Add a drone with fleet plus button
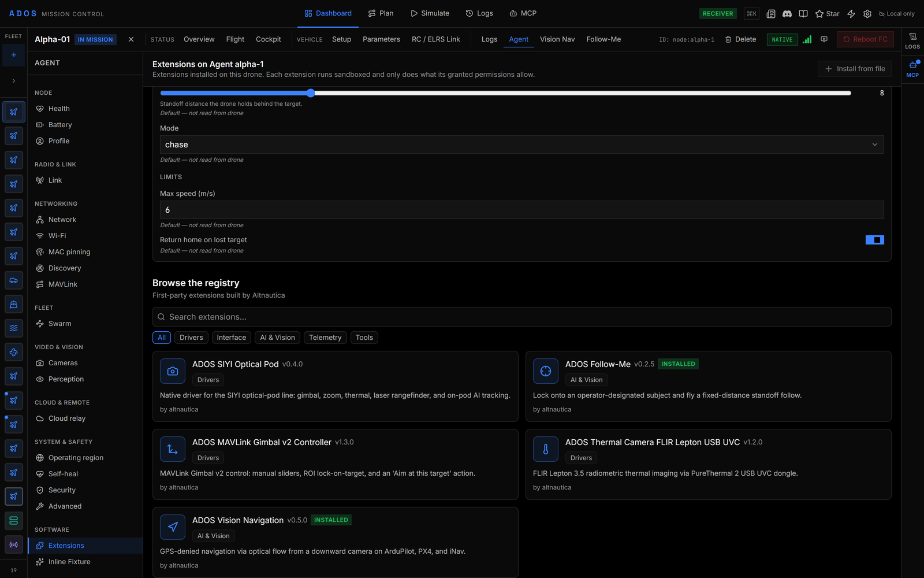 tap(14, 55)
